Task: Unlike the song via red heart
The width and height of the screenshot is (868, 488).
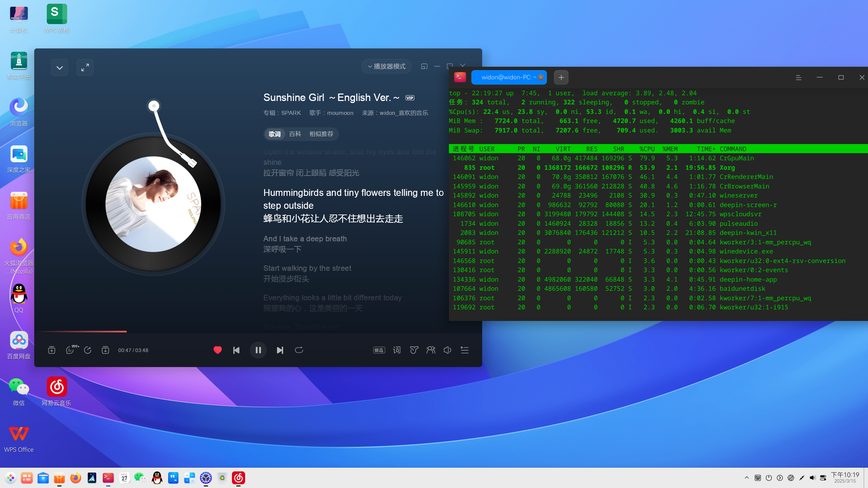Action: pos(218,350)
